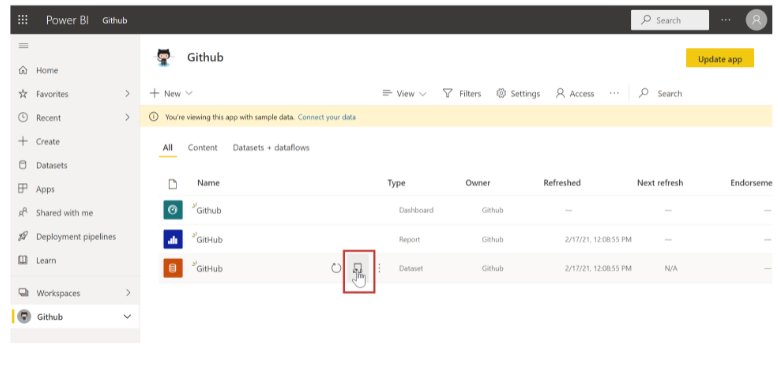Open Deployment pipelines
The height and width of the screenshot is (368, 778).
[x=76, y=237]
